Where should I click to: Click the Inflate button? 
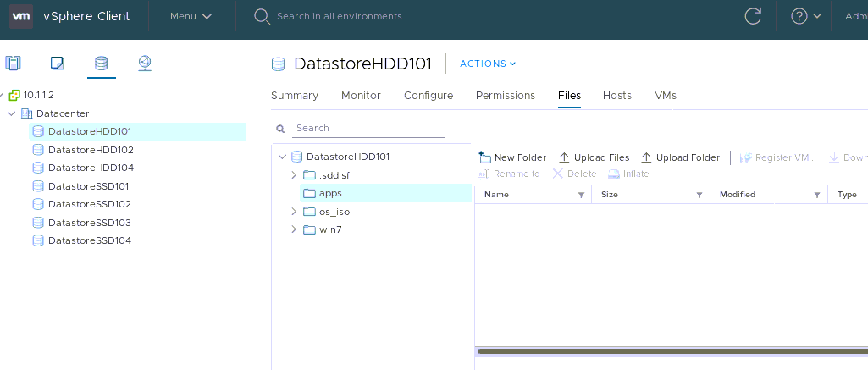pyautogui.click(x=628, y=174)
